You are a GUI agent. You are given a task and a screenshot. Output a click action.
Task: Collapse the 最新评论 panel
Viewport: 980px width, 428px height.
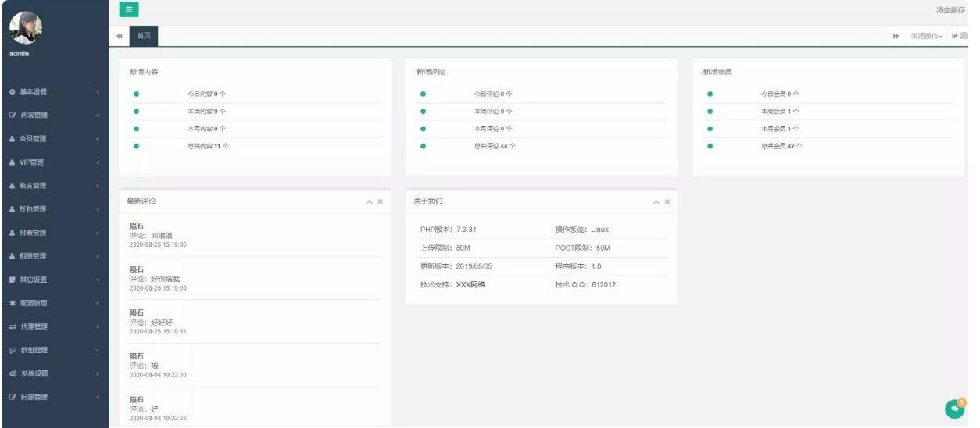[x=370, y=202]
